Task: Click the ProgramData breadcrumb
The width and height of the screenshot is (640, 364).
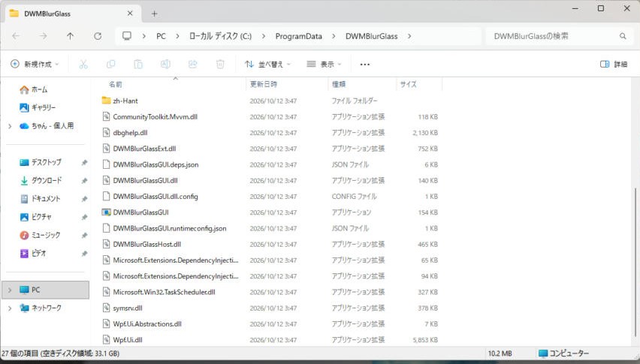Action: [x=298, y=36]
